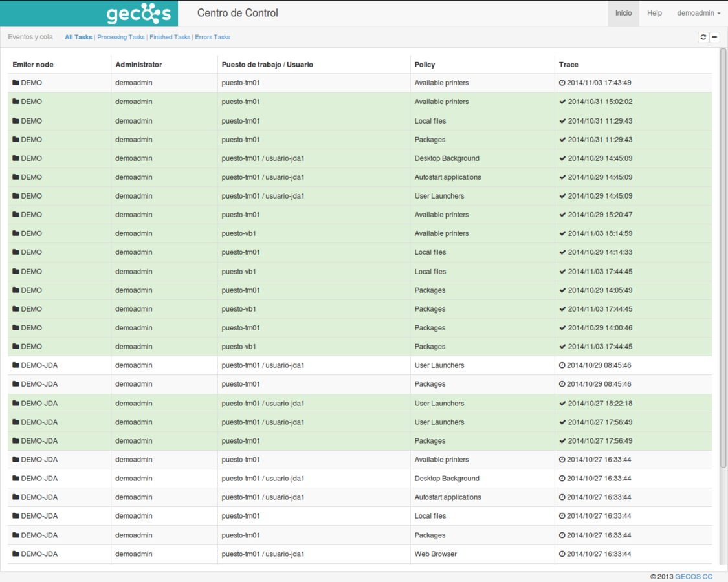Select the All Tasks filter

78,37
